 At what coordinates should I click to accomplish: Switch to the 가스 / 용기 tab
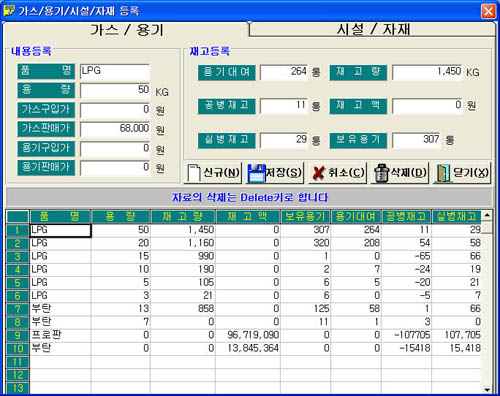pos(127,30)
